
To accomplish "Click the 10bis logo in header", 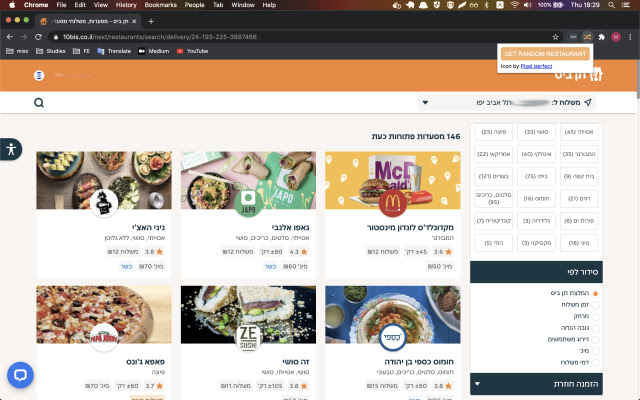I will 578,75.
